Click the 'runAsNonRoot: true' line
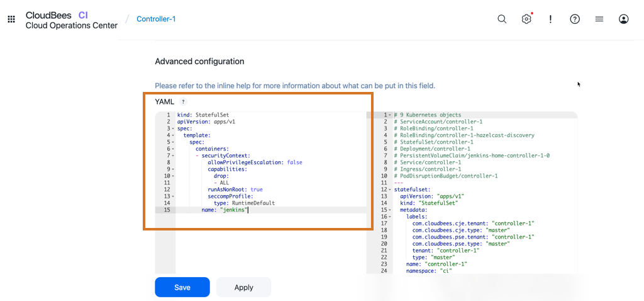 [235, 190]
